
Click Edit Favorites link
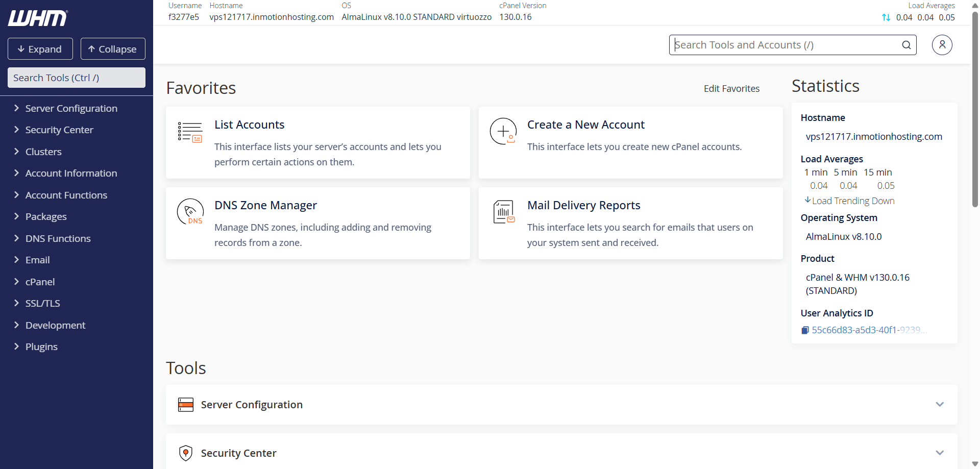[731, 89]
